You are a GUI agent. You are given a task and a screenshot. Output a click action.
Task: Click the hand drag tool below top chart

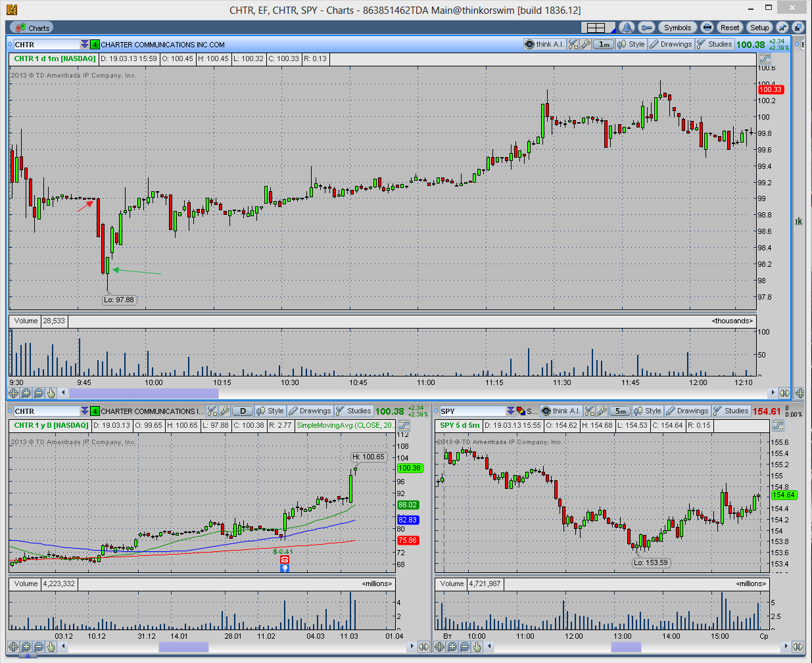(51, 393)
